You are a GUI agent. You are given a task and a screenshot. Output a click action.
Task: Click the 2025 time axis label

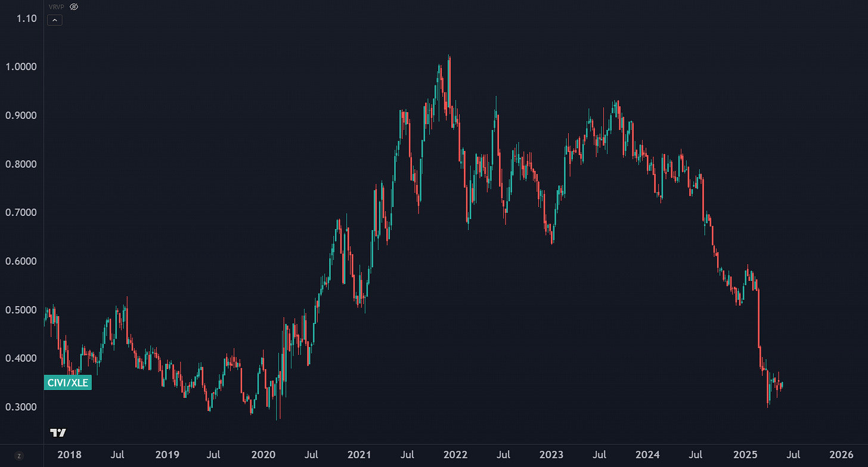[x=745, y=456]
